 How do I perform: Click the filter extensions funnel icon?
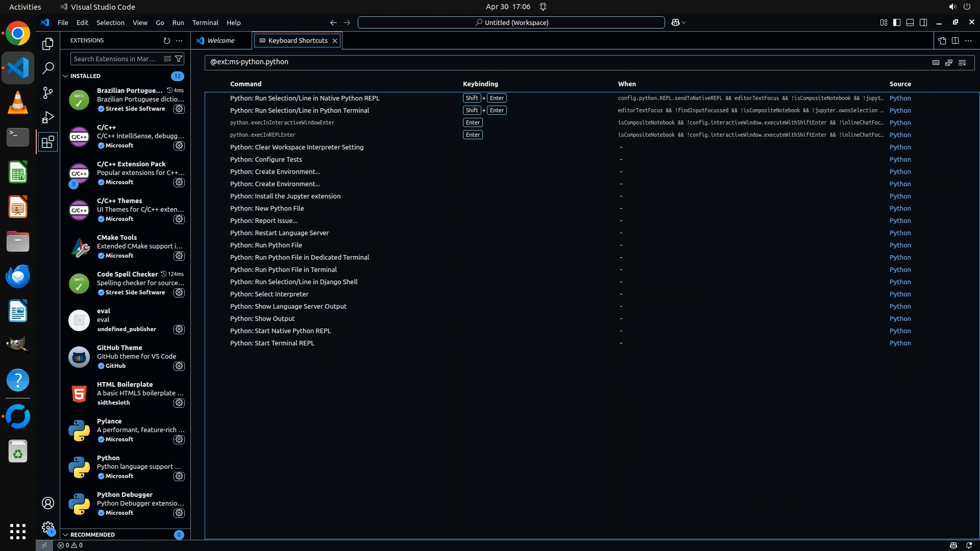[x=179, y=59]
